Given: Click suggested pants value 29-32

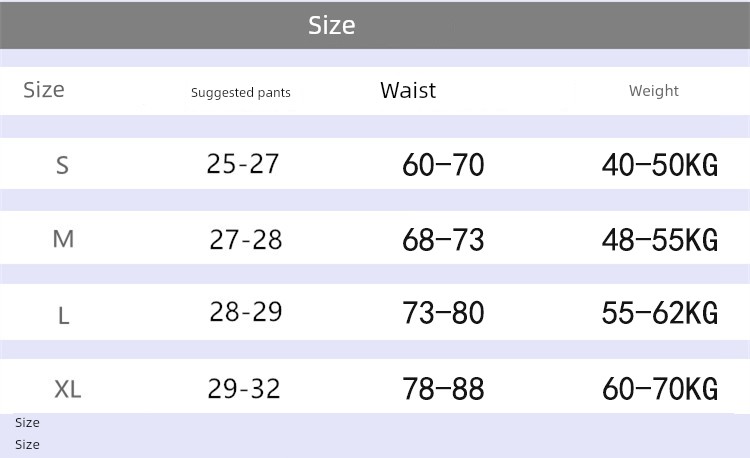Looking at the screenshot, I should (x=245, y=388).
